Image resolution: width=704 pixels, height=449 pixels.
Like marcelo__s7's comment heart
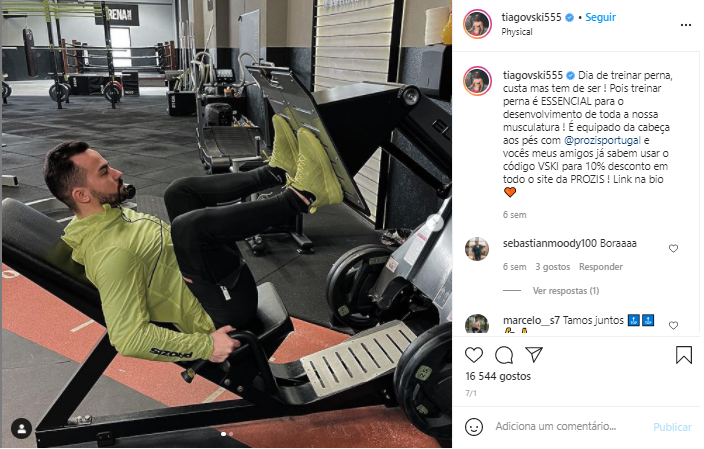point(673,325)
